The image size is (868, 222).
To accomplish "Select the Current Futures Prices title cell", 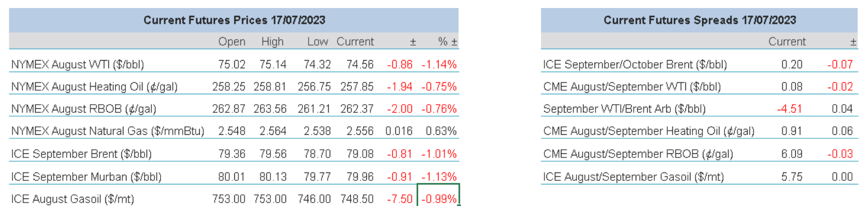I will click(x=234, y=20).
